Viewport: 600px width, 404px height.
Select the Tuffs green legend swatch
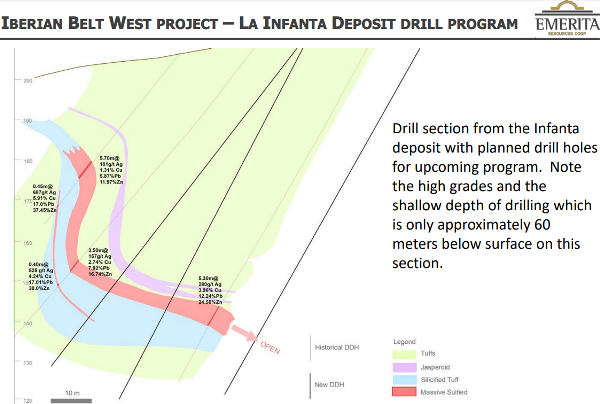[x=404, y=354]
